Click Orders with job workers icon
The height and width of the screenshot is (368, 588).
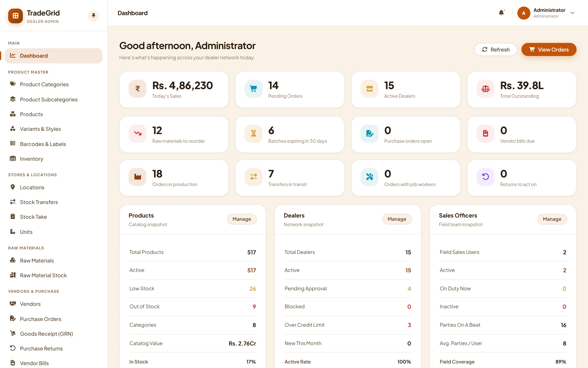370,177
